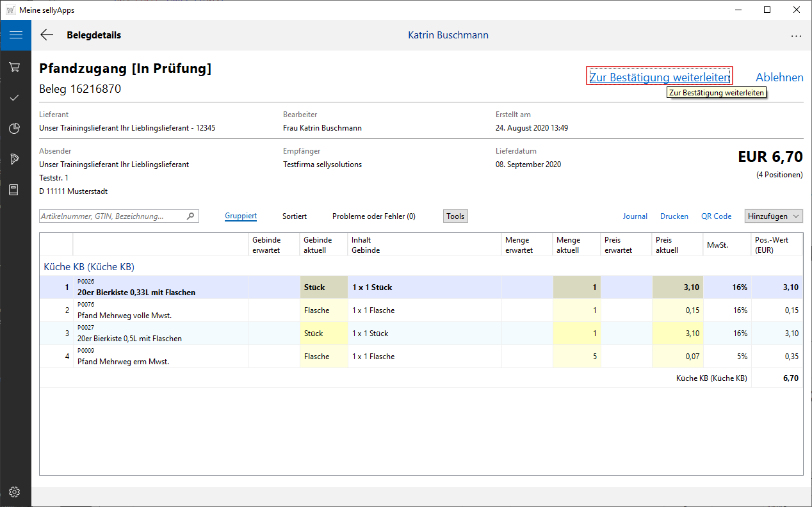Click the checkmark icon in sidebar
812x507 pixels.
15,98
